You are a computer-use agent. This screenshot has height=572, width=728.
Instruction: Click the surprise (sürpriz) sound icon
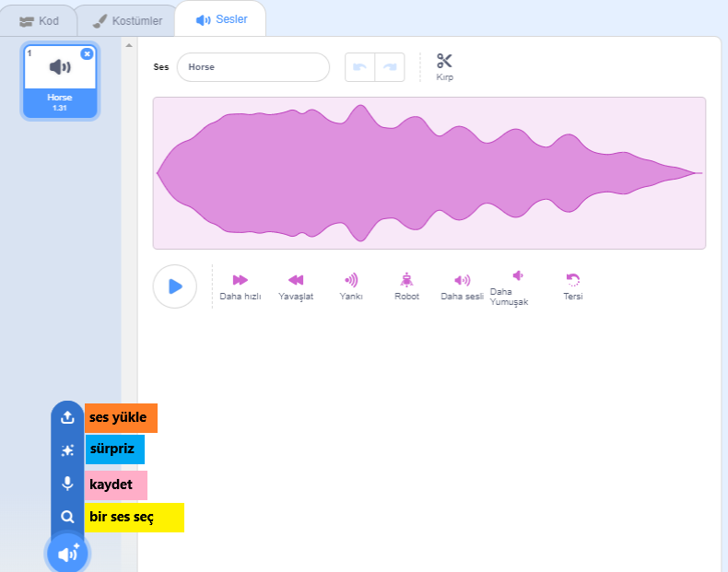[x=67, y=450]
